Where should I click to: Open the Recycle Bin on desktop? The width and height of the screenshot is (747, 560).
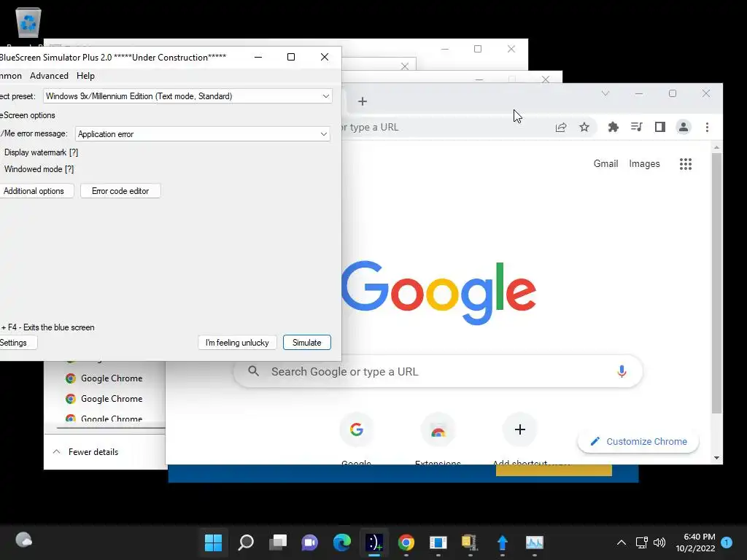coord(28,23)
